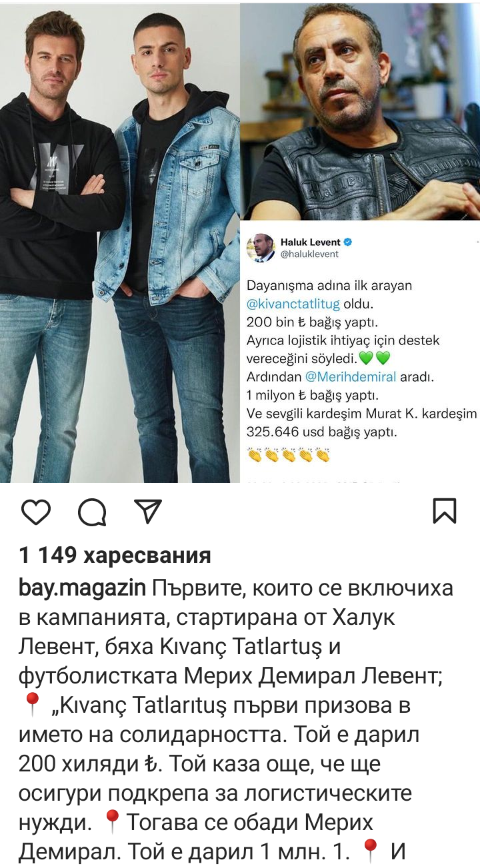
Task: Open the bay.magazin profile username
Action: click(83, 589)
